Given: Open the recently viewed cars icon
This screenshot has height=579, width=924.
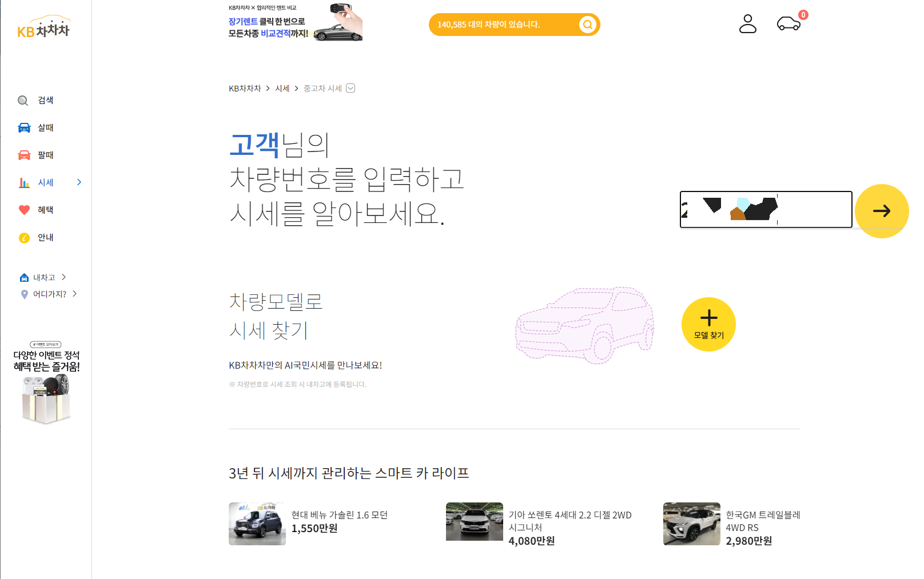Looking at the screenshot, I should click(x=788, y=23).
